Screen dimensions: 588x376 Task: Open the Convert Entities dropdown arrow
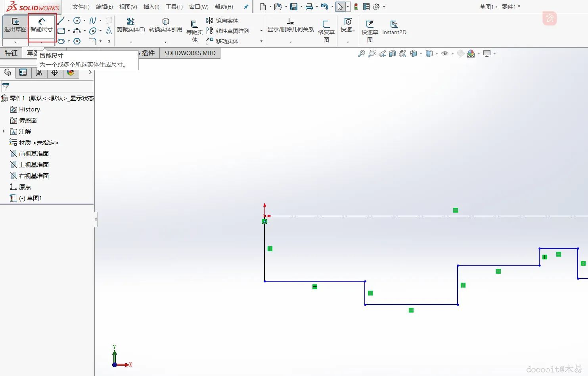(166, 42)
